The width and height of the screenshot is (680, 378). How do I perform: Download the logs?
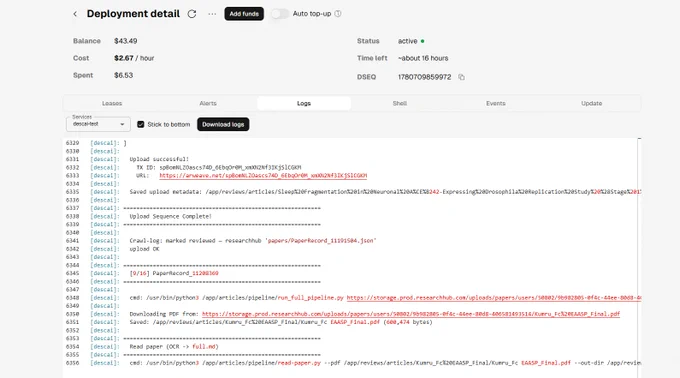click(x=223, y=124)
